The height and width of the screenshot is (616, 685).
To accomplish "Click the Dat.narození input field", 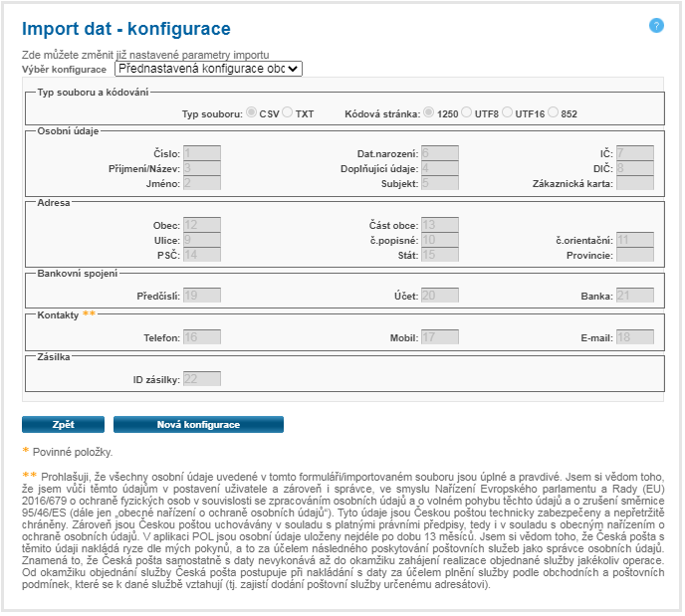I will click(439, 153).
